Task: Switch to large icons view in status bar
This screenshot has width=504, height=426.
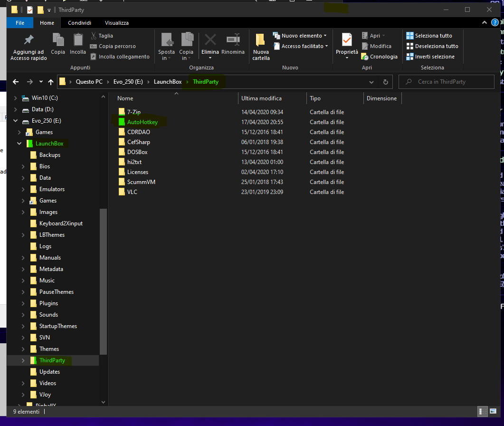Action: [493, 412]
